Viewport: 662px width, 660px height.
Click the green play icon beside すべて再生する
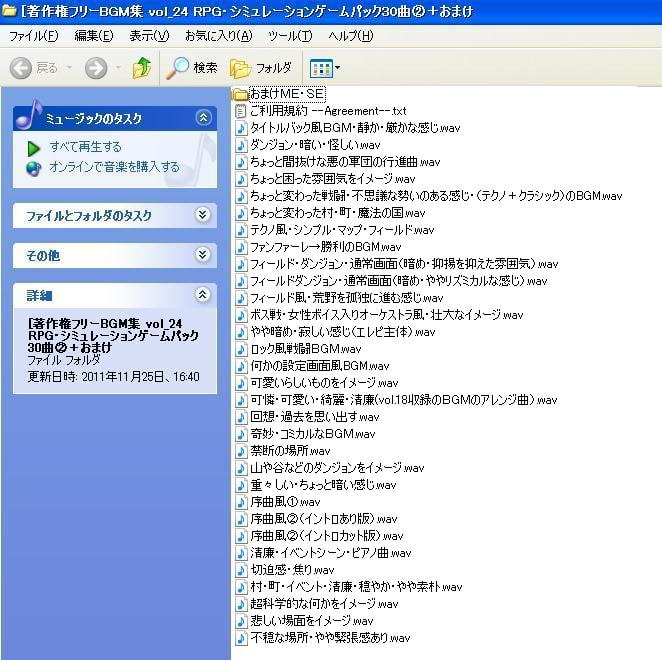tap(34, 148)
